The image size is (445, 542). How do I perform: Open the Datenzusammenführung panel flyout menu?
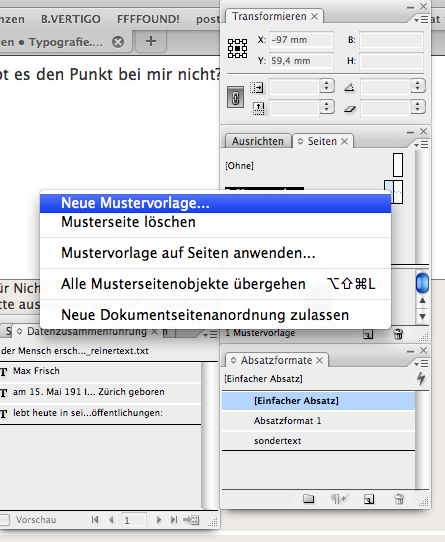210,334
